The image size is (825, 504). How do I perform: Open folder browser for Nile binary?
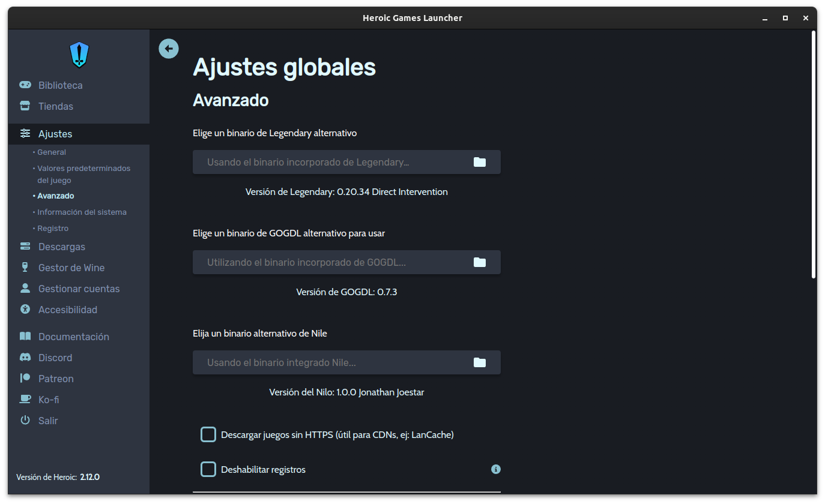pos(479,362)
